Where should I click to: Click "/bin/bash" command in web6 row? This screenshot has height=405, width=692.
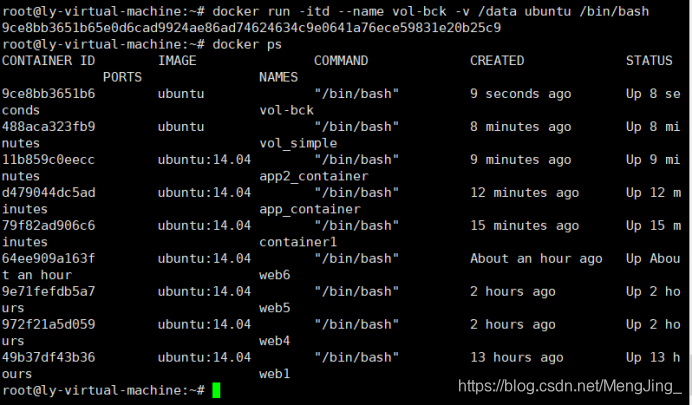tap(357, 259)
